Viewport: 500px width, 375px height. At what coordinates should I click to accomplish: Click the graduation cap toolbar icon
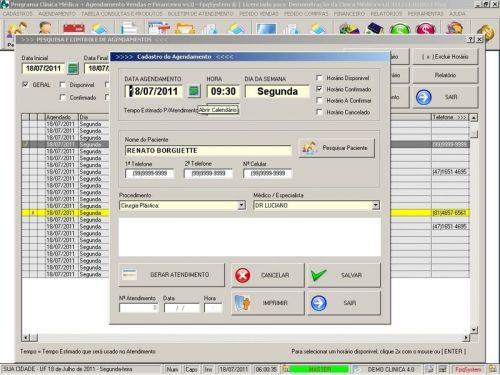point(374,29)
